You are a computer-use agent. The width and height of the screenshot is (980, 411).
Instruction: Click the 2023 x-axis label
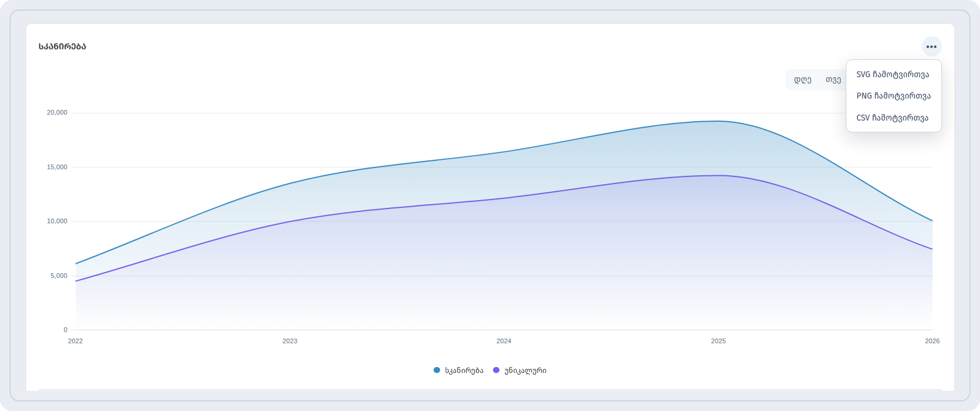[290, 341]
